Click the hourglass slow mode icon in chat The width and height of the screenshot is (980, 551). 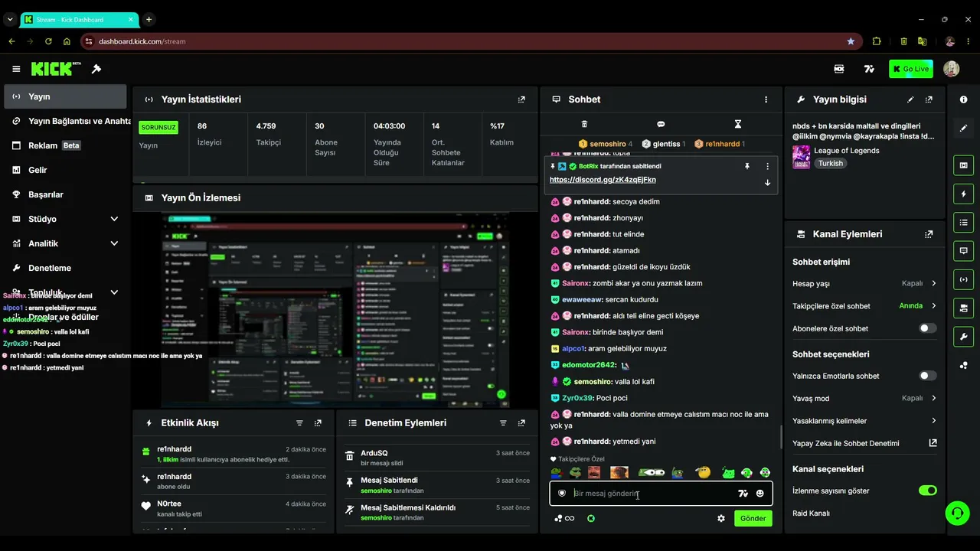[x=738, y=124]
